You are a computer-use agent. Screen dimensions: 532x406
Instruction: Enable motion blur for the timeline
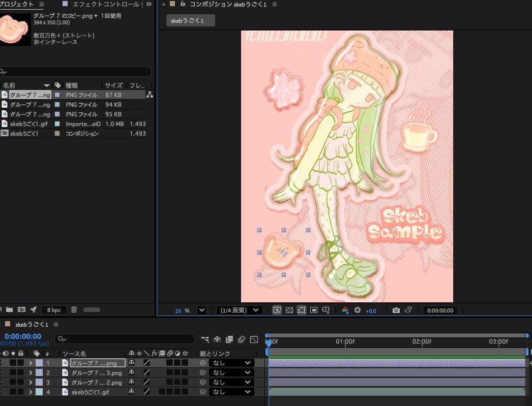(x=242, y=339)
